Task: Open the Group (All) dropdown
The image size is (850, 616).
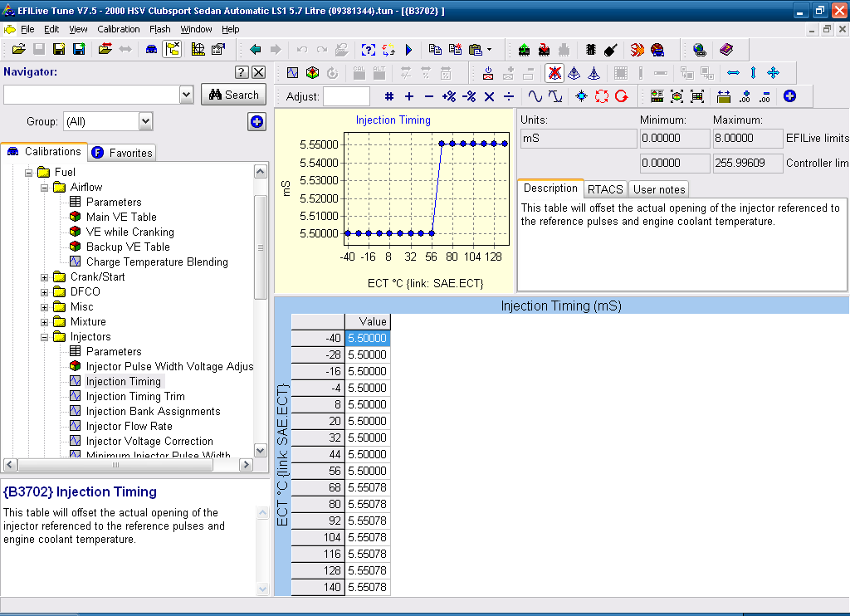Action: coord(146,121)
